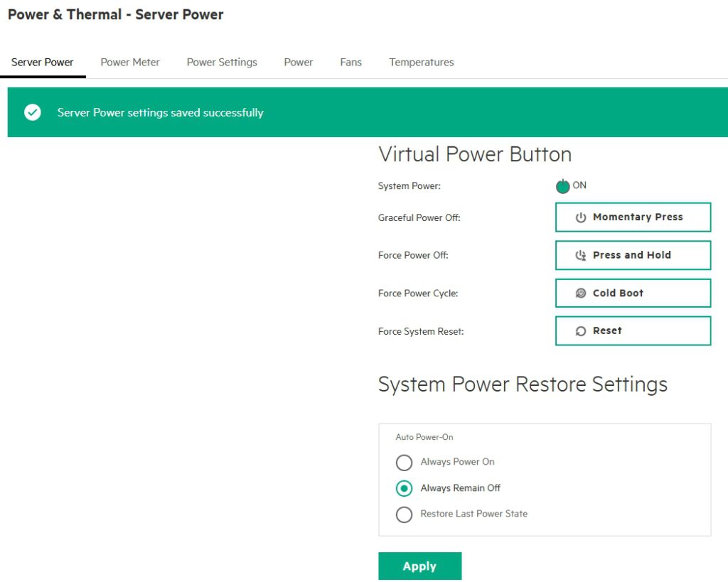The width and height of the screenshot is (728, 582).
Task: Click the circular arrow Reset icon
Action: 580,331
